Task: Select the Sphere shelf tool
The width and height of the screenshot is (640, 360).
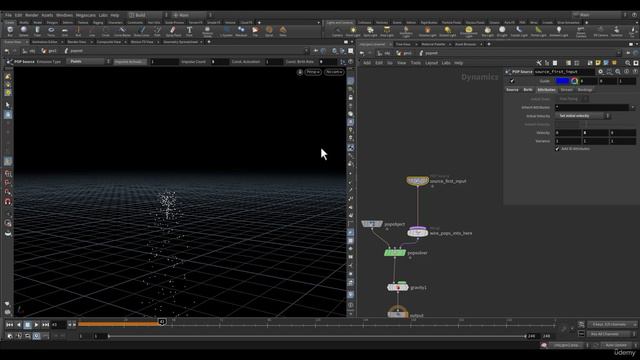Action: [24, 31]
